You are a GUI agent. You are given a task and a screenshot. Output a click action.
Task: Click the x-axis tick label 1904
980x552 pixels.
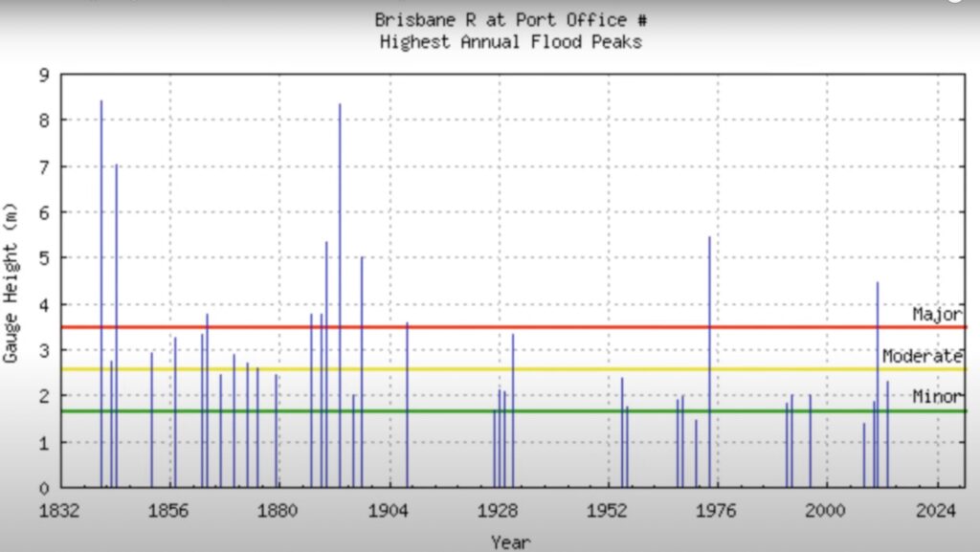[389, 511]
